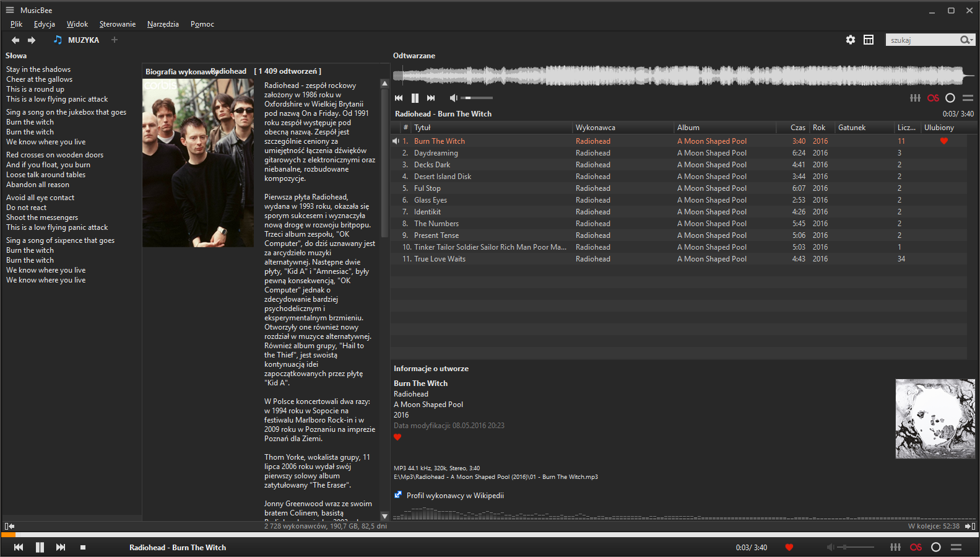Open the Sterowanie menu
This screenshot has width=980, height=557.
click(x=118, y=24)
